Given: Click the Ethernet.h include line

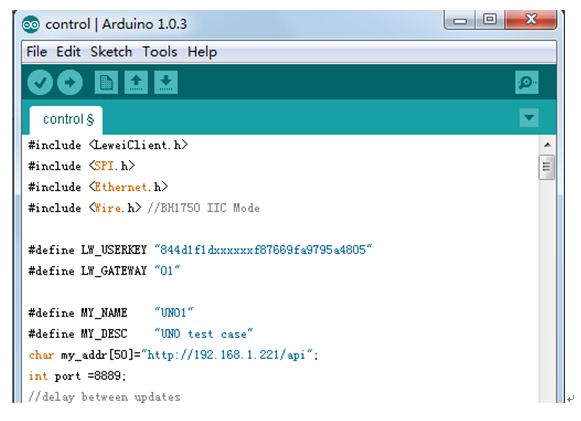Looking at the screenshot, I should click(98, 187).
